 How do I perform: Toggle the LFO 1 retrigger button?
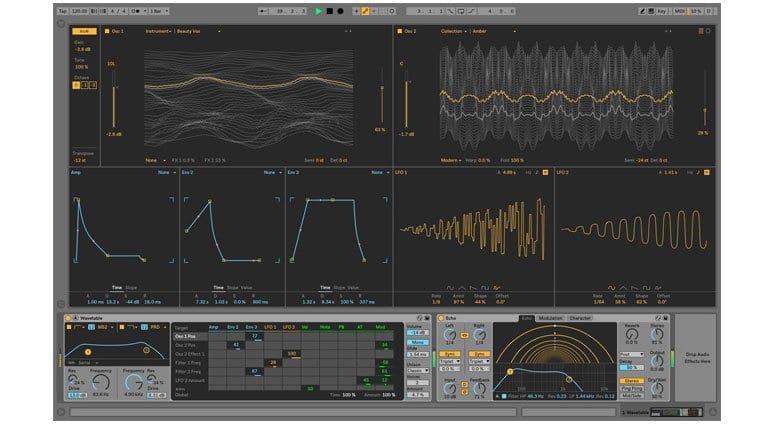tap(545, 172)
